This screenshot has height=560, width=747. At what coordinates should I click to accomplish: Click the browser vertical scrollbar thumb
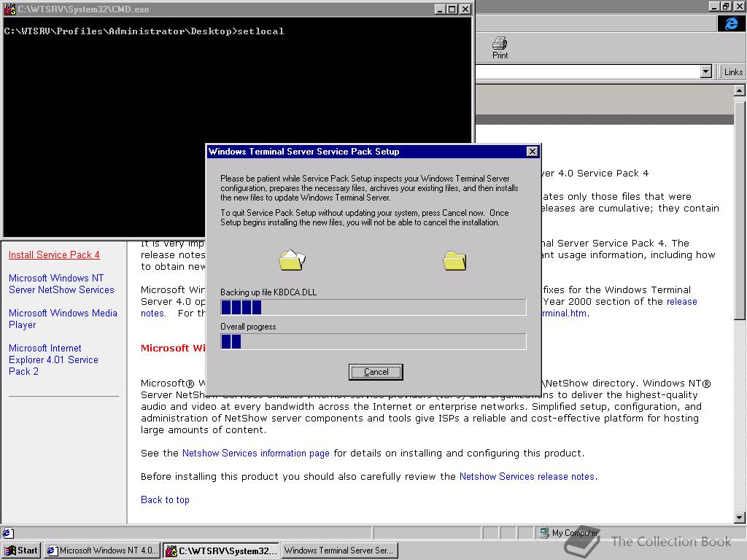click(739, 209)
